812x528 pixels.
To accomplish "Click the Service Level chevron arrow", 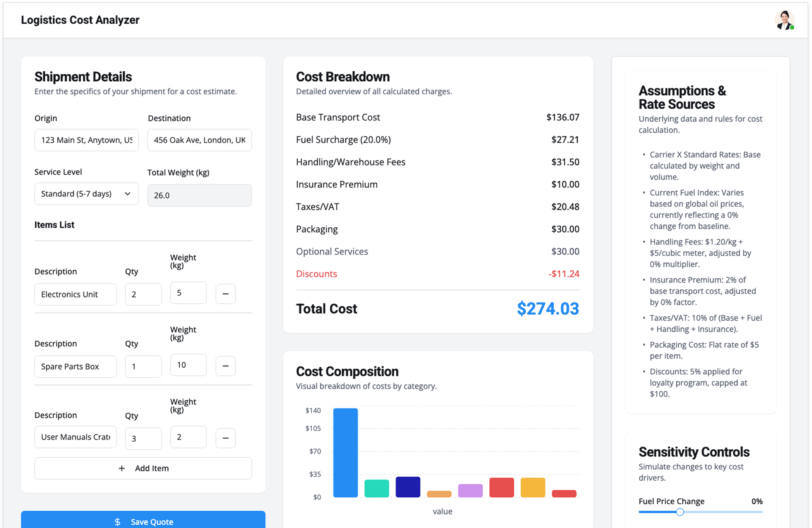I will coord(127,194).
